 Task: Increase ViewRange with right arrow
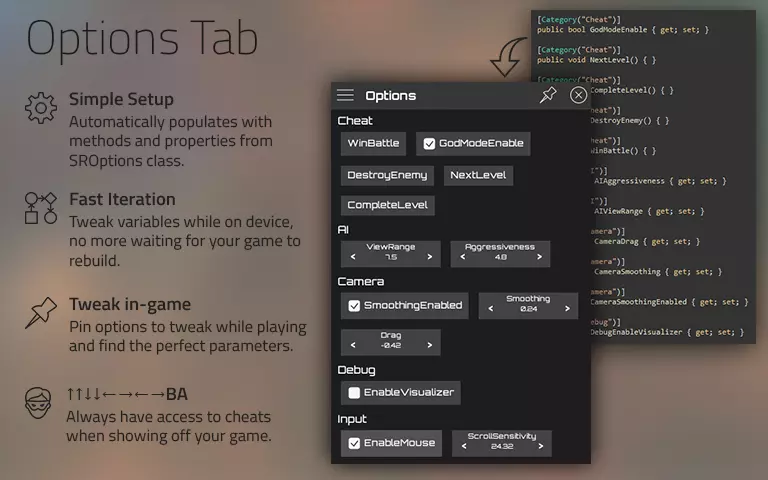[x=430, y=257]
